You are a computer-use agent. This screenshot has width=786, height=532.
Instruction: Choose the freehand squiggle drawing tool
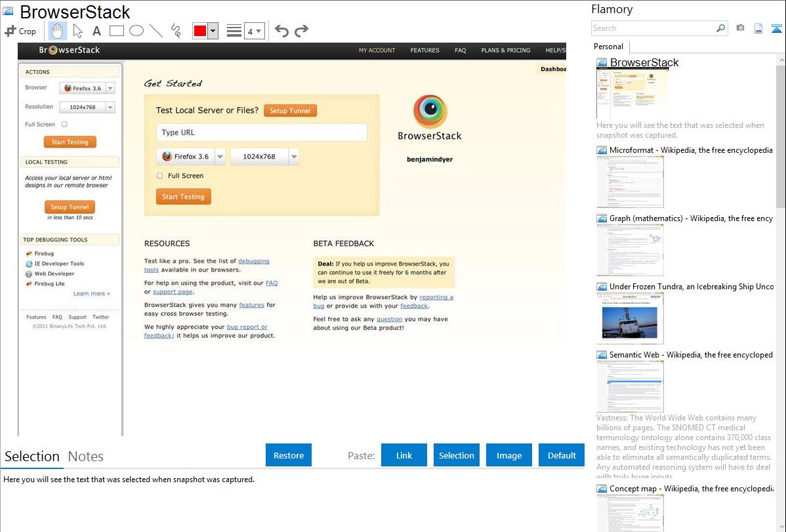pos(176,31)
